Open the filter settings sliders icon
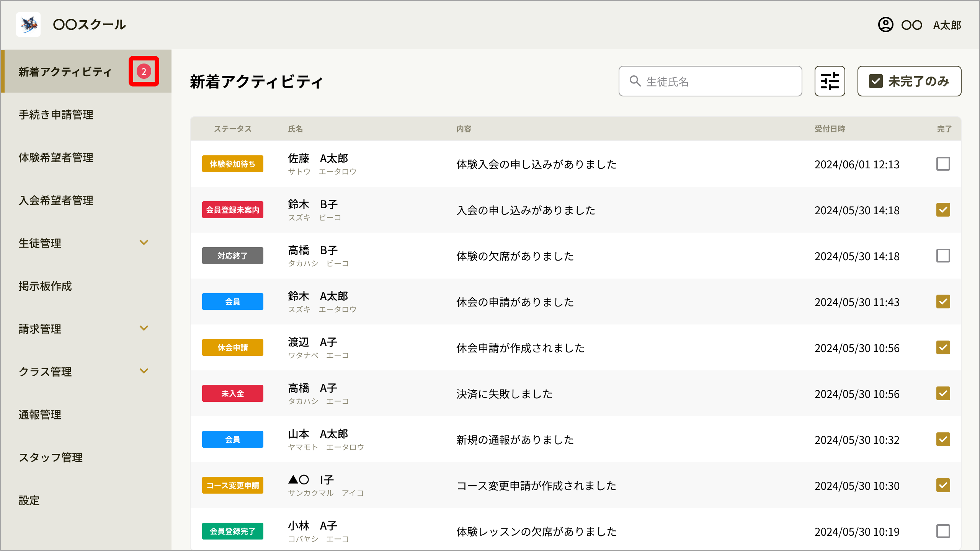980x551 pixels. pos(830,81)
